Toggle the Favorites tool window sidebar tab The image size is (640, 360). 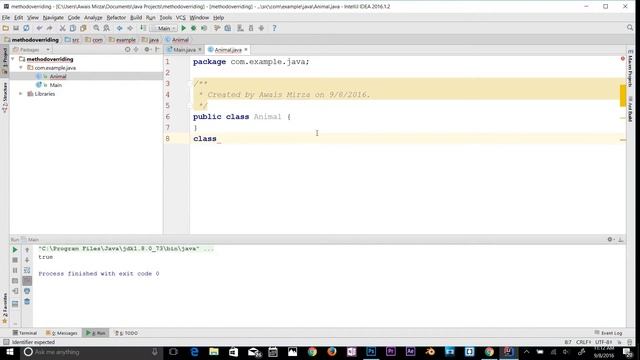4,309
